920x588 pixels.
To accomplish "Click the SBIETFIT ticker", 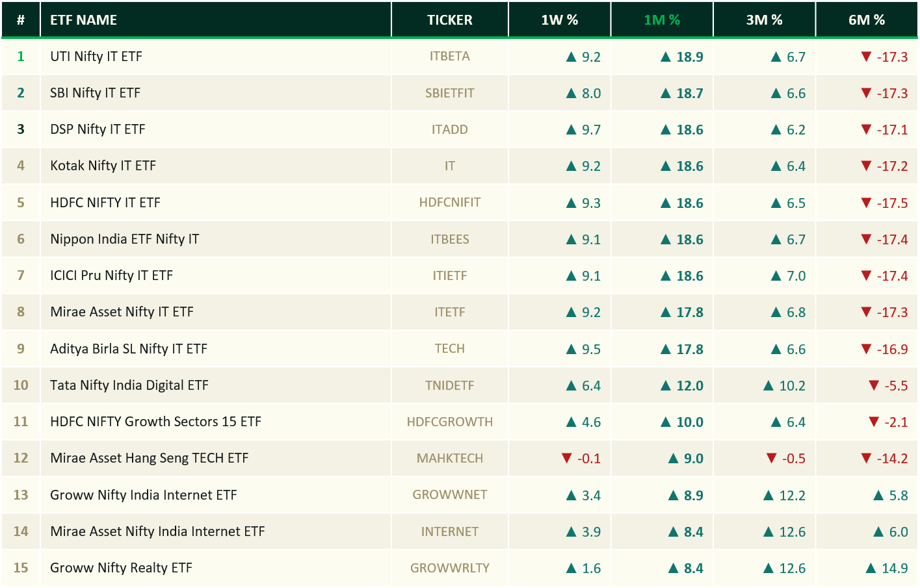I will [450, 93].
